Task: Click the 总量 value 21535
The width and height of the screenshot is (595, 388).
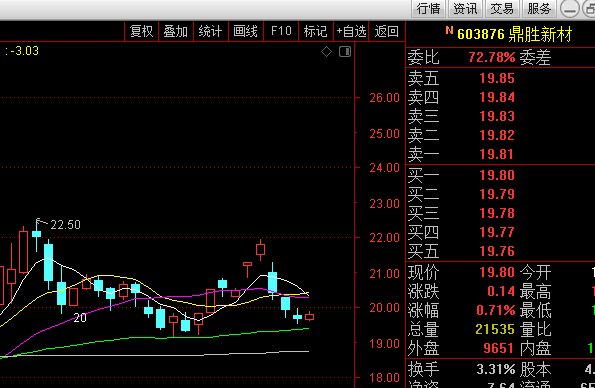Action: [495, 329]
